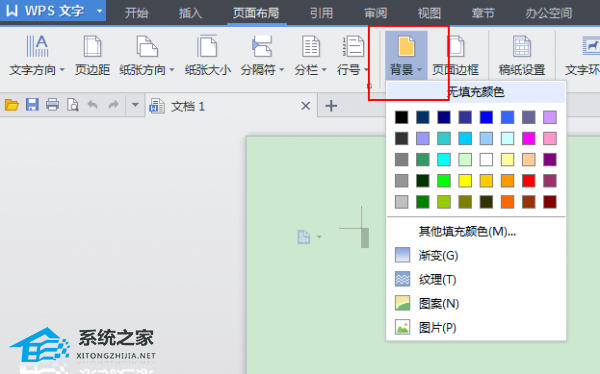Viewport: 600px width, 374px height.
Task: Pick the black color swatch
Action: point(401,117)
